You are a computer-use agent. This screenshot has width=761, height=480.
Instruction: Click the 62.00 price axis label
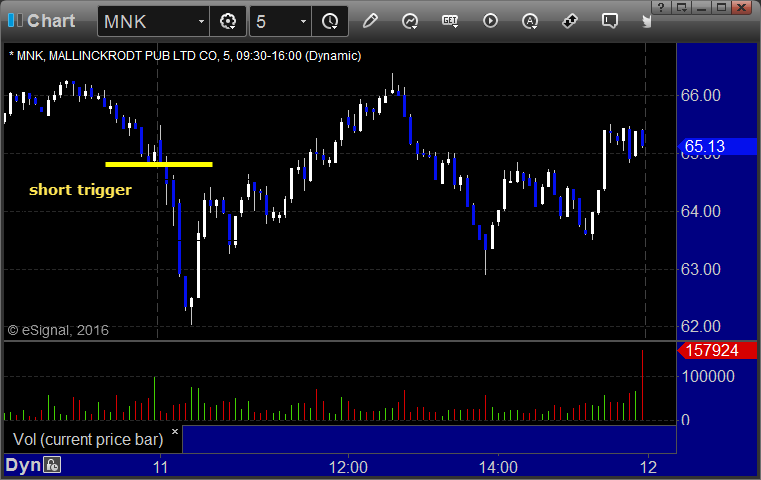[700, 326]
